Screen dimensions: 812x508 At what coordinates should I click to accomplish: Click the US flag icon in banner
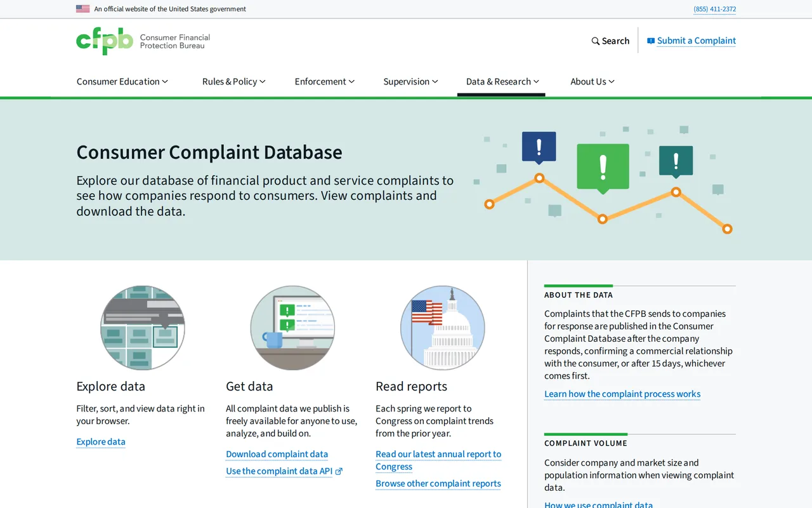82,9
